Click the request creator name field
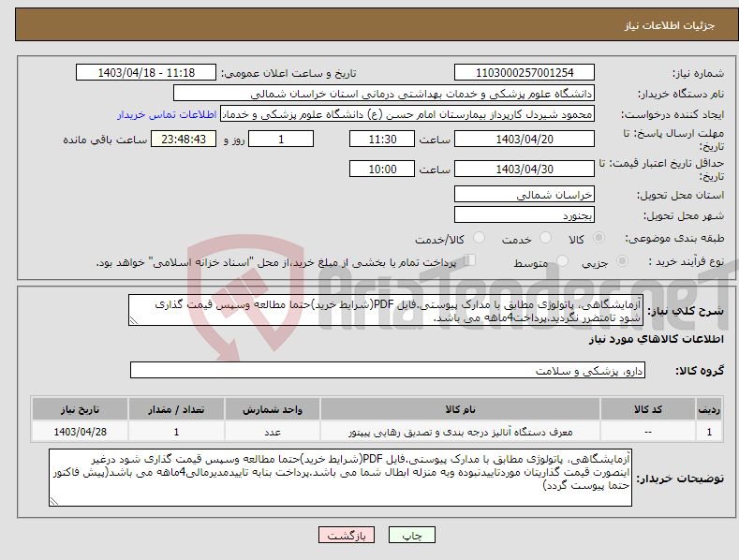Viewport: 739px width, 560px height. 407,114
